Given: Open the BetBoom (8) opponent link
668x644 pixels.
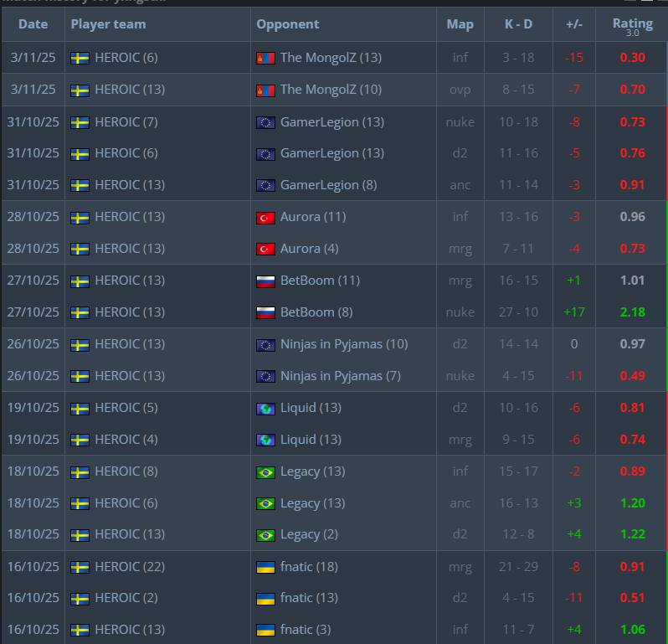Looking at the screenshot, I should coord(316,312).
